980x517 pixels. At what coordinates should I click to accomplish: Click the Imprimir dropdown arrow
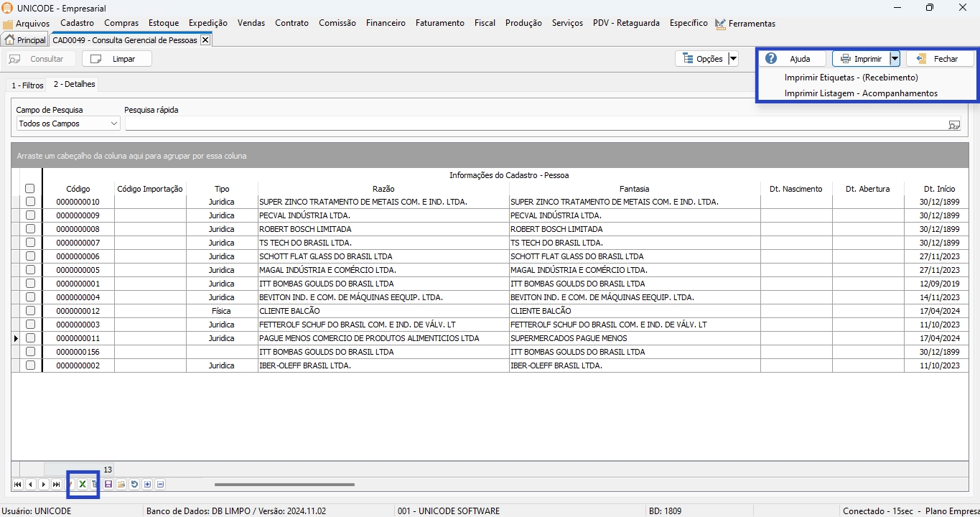(895, 59)
